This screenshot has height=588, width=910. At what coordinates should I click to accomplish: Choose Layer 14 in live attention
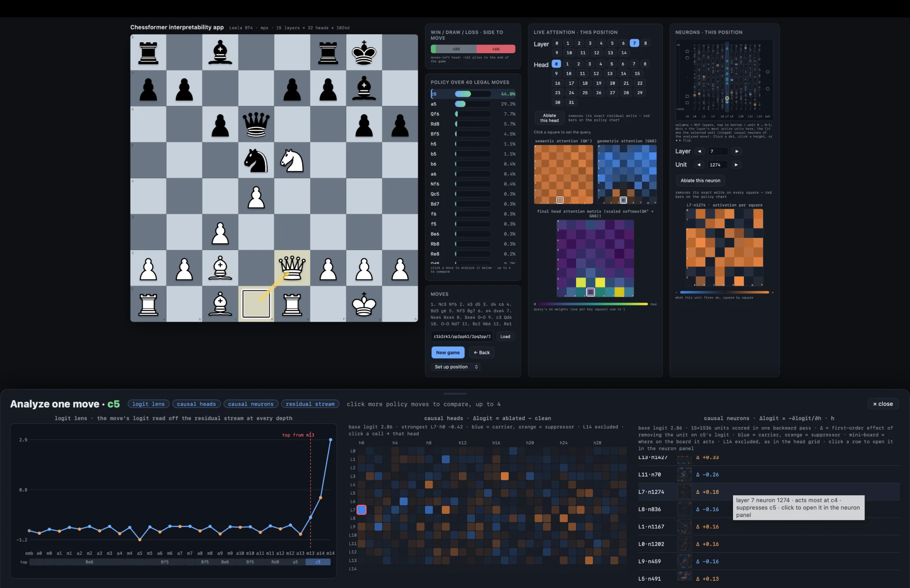pyautogui.click(x=624, y=53)
